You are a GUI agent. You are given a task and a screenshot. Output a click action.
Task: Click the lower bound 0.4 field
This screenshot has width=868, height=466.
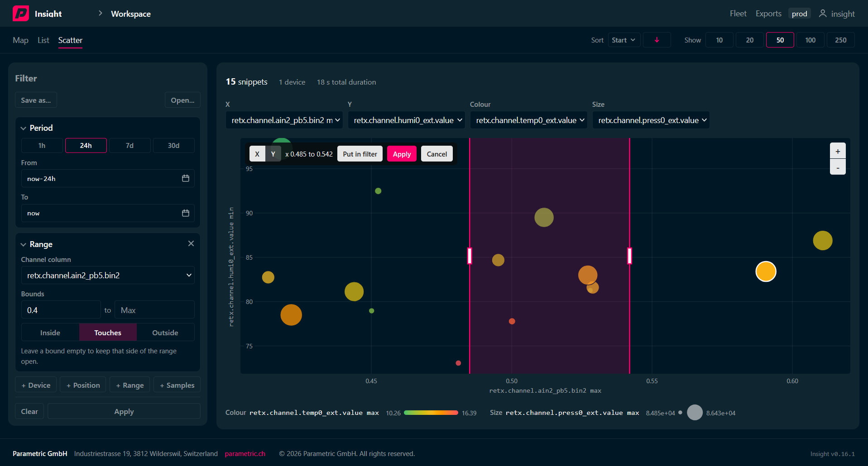(x=61, y=310)
